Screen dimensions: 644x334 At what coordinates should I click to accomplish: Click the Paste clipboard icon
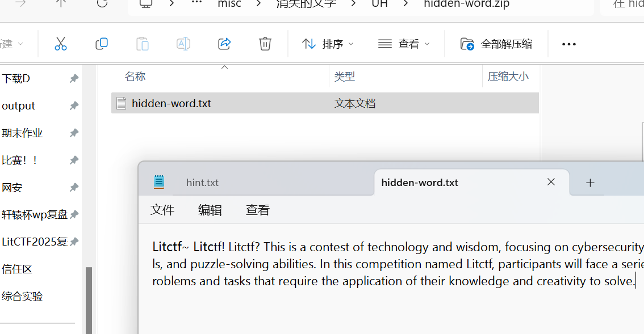[x=142, y=44]
